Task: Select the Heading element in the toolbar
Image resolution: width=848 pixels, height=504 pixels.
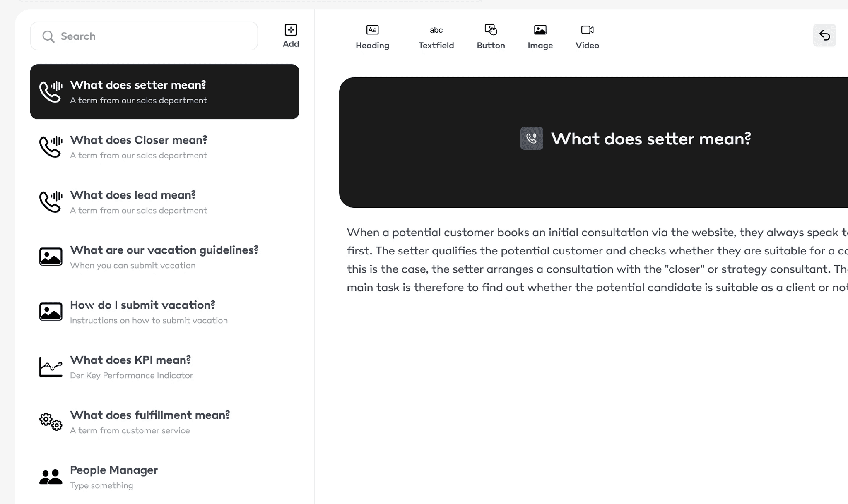Action: 372,37
